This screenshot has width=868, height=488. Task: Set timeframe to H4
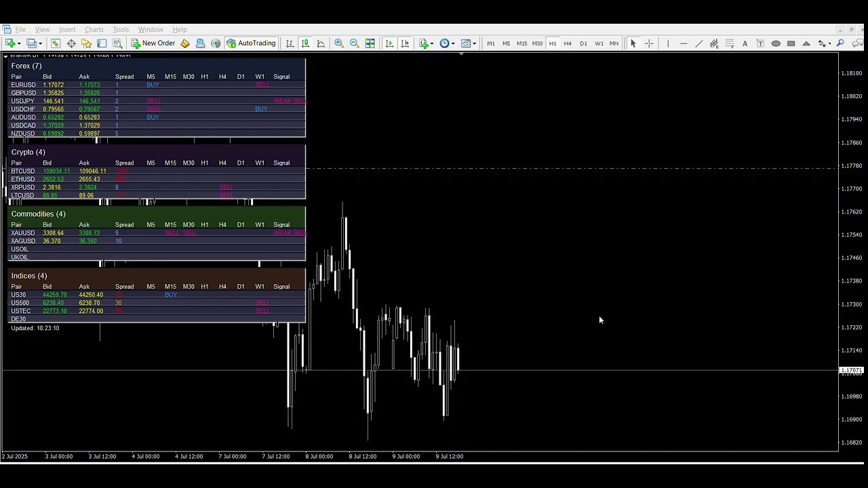[568, 43]
